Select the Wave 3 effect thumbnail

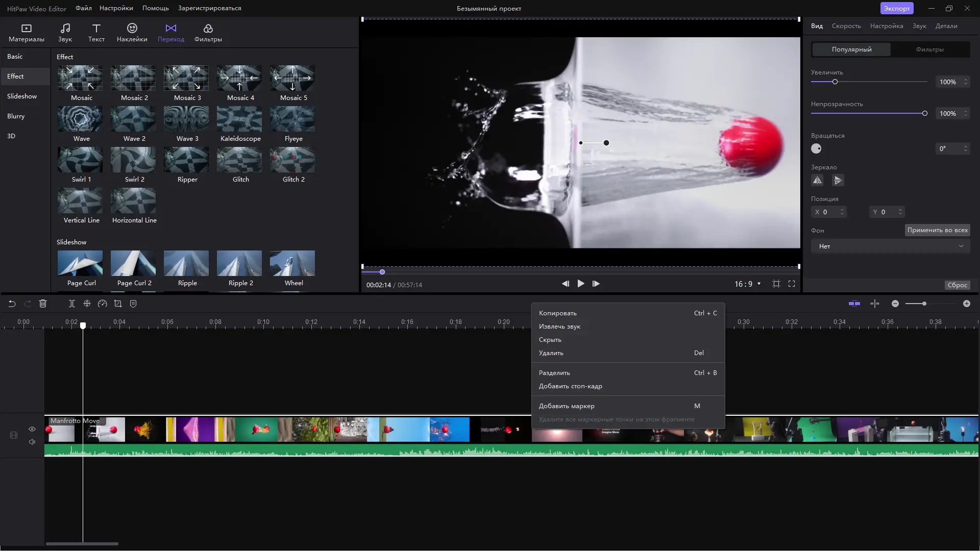[x=187, y=119]
